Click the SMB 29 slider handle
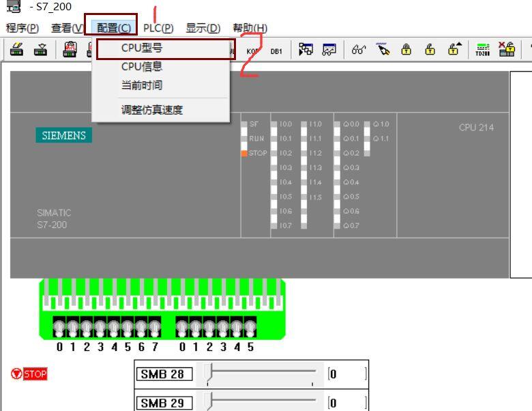This screenshot has width=532, height=411. 209,401
